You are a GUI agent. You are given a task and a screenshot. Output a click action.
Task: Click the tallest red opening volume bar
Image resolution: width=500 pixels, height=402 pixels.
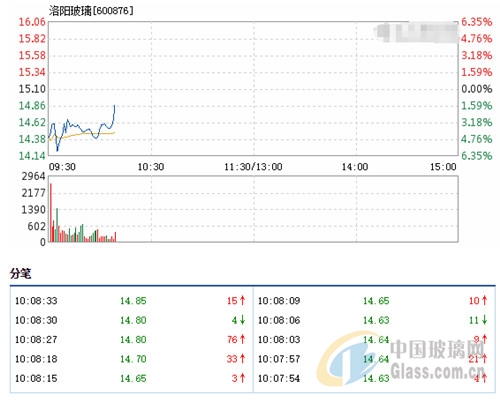pos(51,212)
